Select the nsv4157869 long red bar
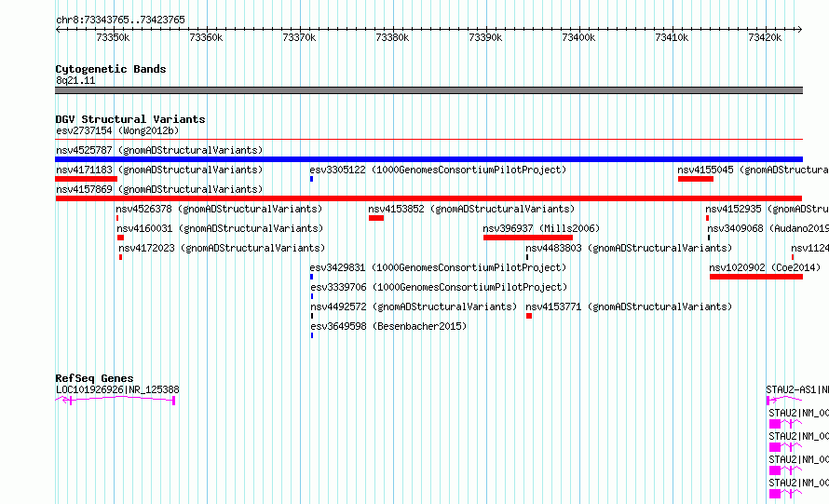The image size is (829, 504). [x=428, y=198]
